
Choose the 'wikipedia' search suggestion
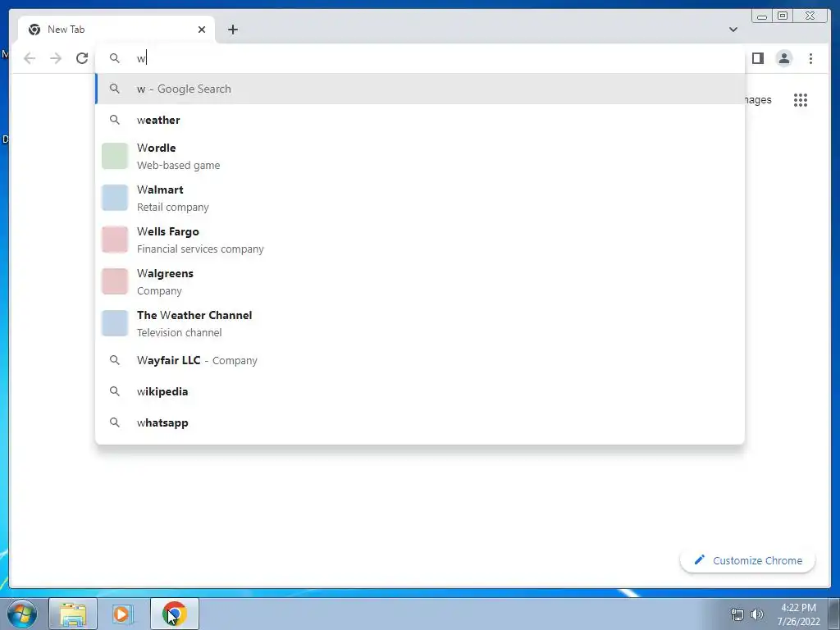pyautogui.click(x=420, y=391)
